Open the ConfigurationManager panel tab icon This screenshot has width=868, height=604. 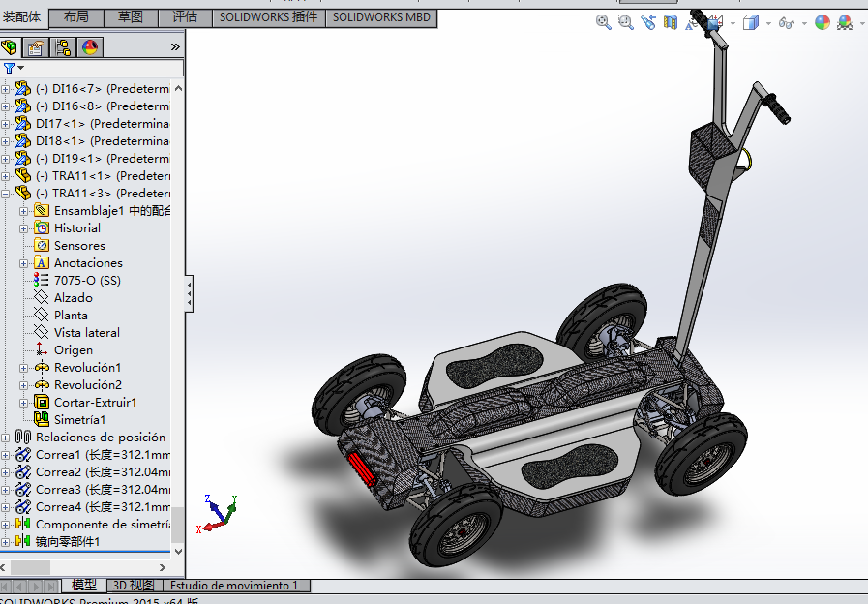63,47
